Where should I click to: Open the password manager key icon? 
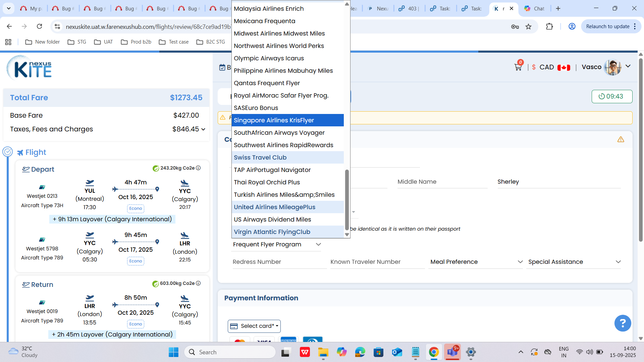[515, 26]
